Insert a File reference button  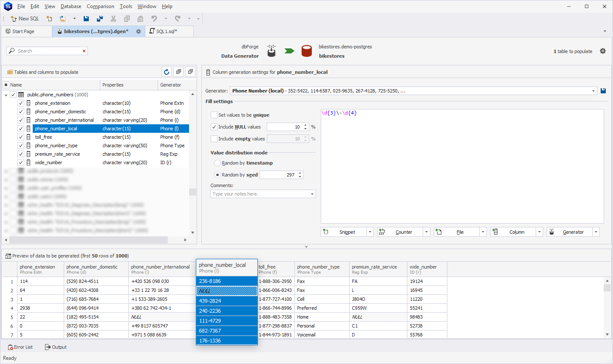[457, 232]
